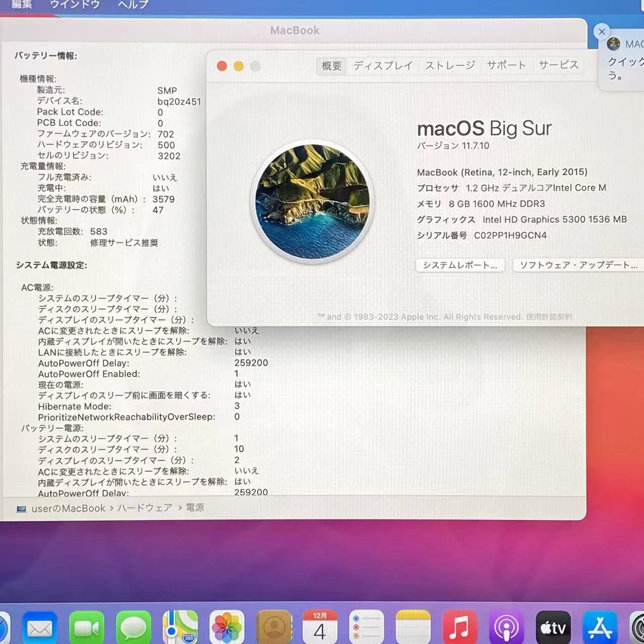644x644 pixels.
Task: Select ハードウェア in the breadcrumb path
Action: point(144,508)
